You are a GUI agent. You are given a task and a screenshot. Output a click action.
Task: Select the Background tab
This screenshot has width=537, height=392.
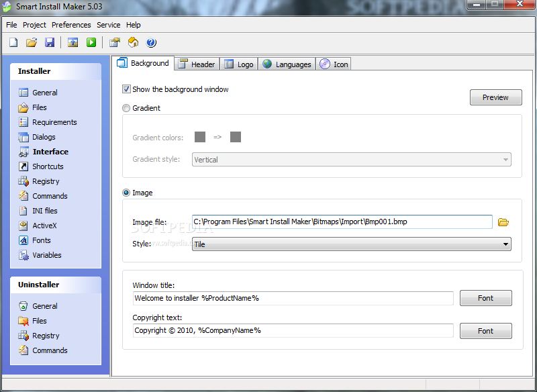coord(143,63)
